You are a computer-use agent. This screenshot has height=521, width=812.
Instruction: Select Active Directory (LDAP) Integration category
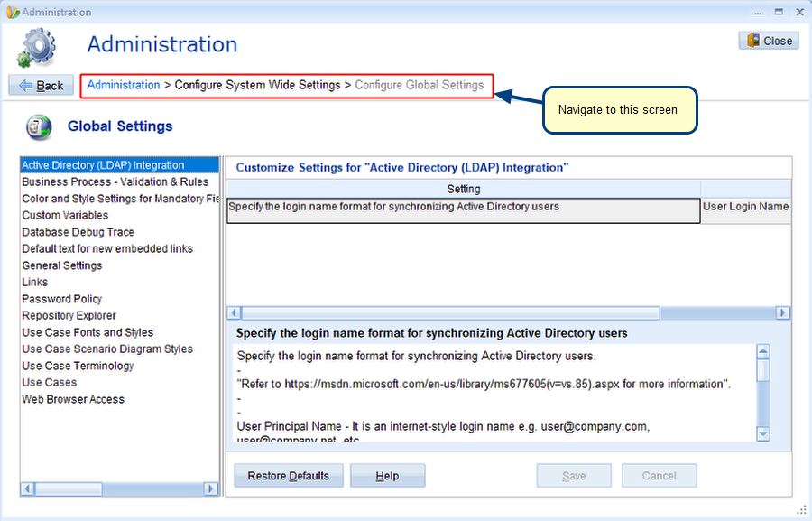pyautogui.click(x=103, y=165)
